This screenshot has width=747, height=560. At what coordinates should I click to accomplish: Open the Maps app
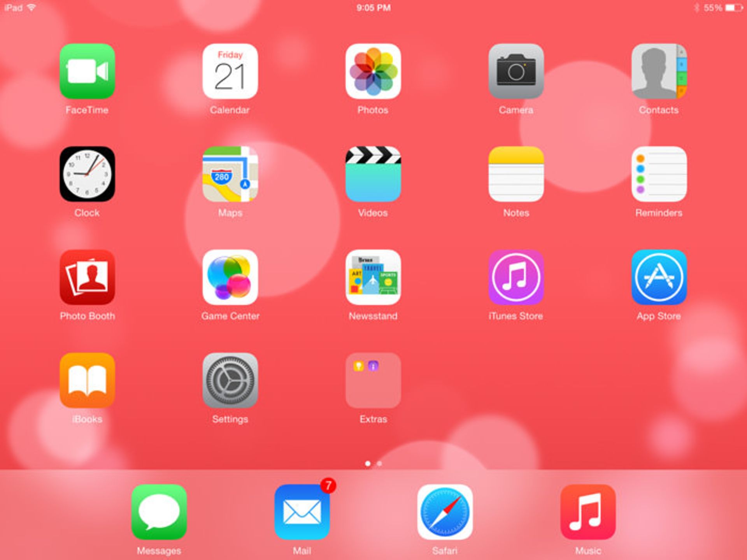tap(230, 174)
